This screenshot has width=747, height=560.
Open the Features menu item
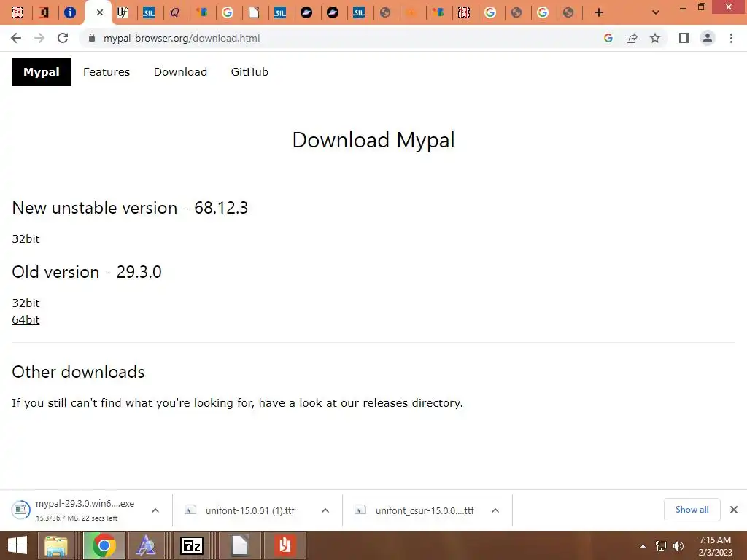[107, 72]
